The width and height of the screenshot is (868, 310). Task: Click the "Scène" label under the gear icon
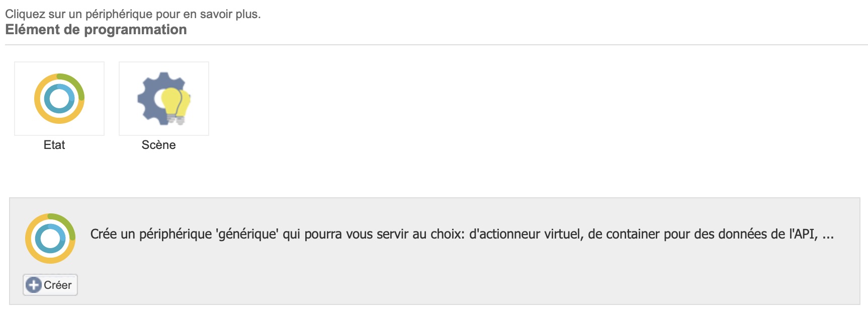click(159, 145)
